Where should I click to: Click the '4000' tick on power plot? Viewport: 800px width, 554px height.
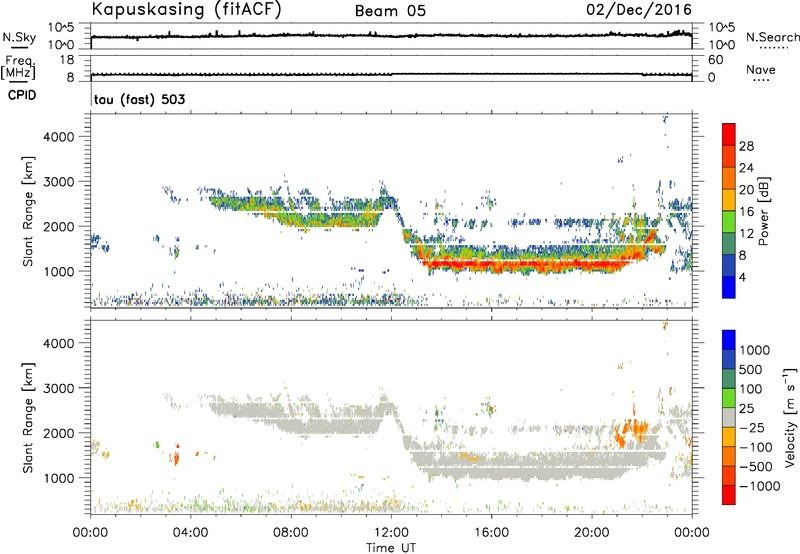pos(58,137)
